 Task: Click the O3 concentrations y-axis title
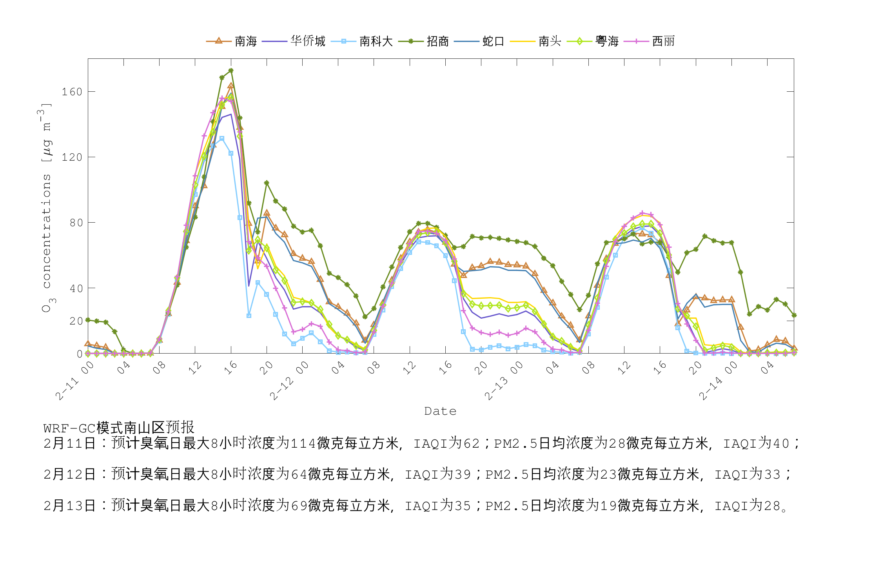[46, 208]
